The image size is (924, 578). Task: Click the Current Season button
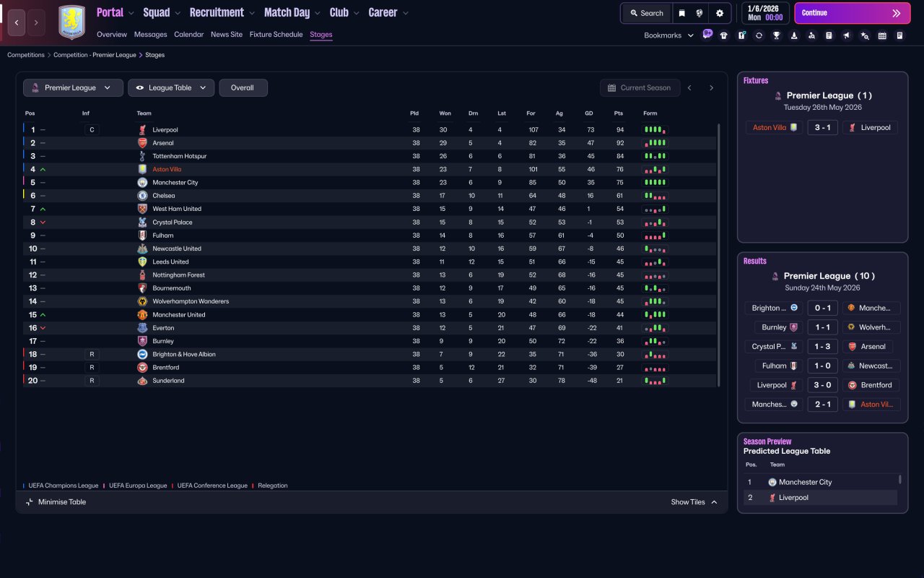(640, 88)
